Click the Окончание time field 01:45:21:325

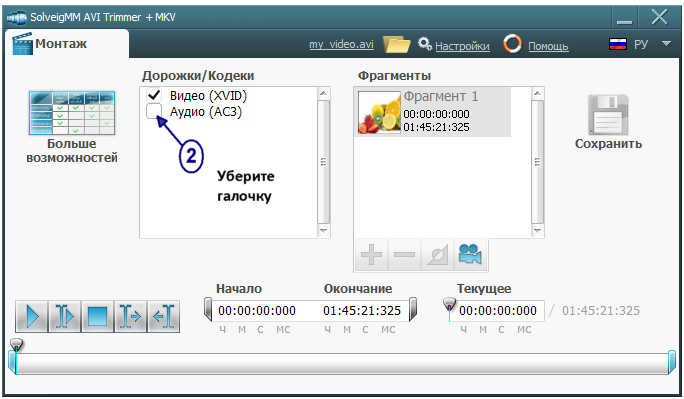point(362,310)
